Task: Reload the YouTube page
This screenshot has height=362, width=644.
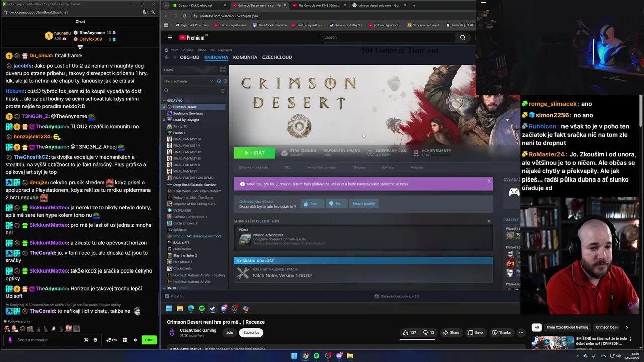Action: [x=184, y=16]
